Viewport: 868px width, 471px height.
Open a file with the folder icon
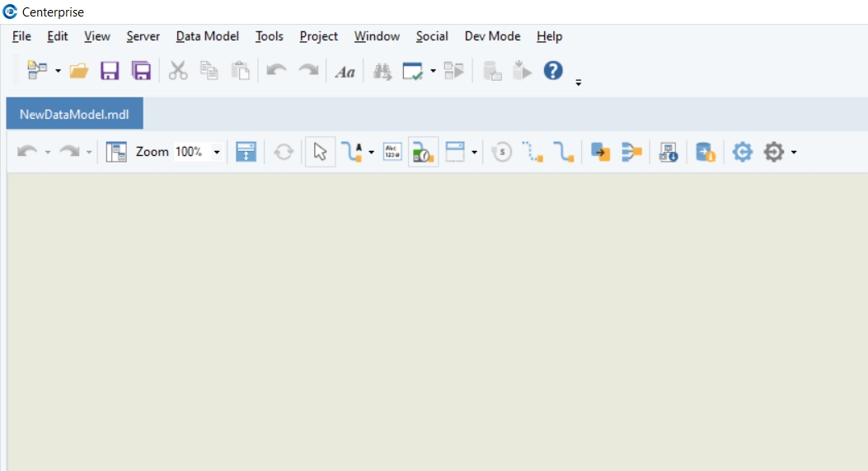coord(79,71)
